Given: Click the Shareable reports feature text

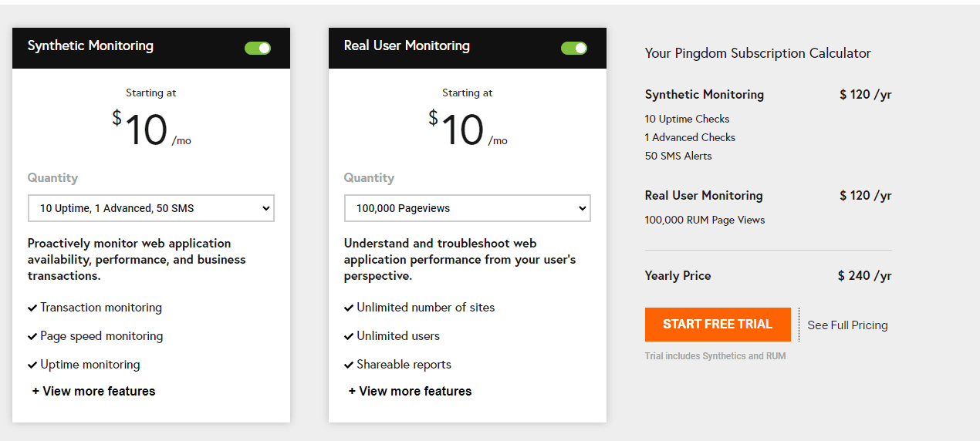Looking at the screenshot, I should pyautogui.click(x=404, y=365).
